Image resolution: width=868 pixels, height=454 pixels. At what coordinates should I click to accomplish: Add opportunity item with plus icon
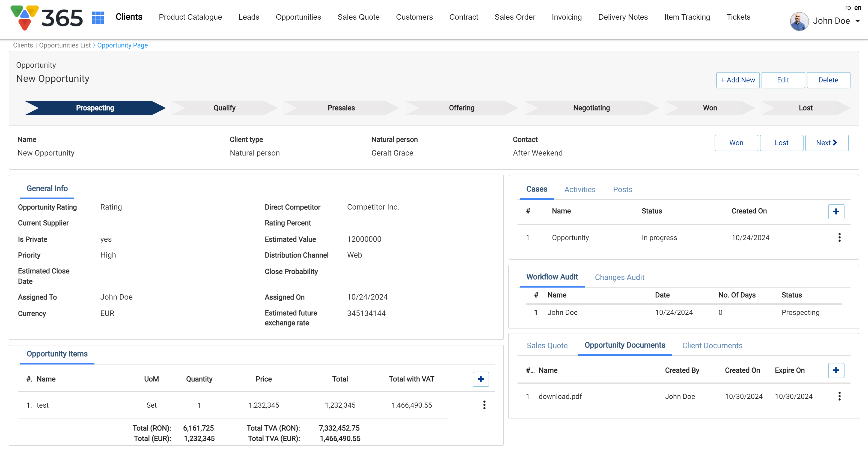480,379
